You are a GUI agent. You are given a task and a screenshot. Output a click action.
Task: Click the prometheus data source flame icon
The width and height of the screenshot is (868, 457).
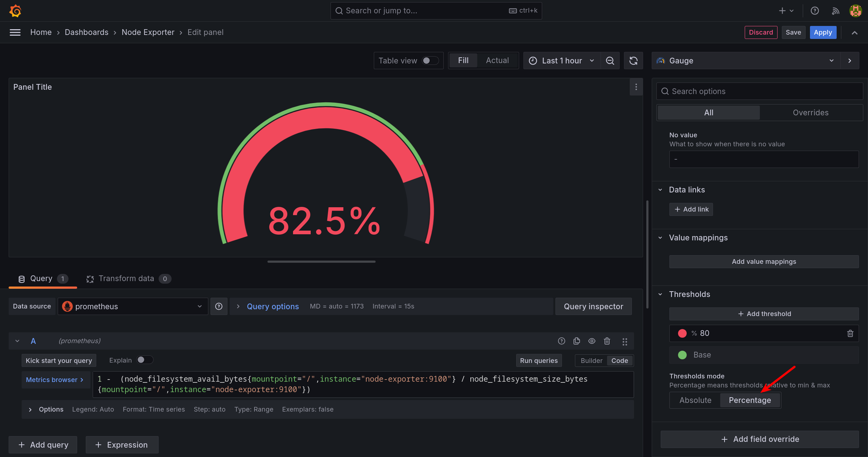[x=67, y=306]
